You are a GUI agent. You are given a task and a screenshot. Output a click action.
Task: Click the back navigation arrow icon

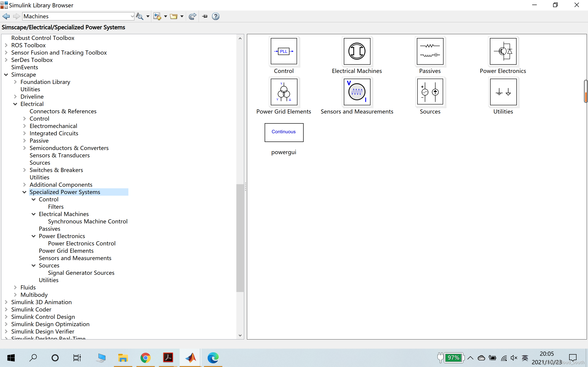[6, 16]
